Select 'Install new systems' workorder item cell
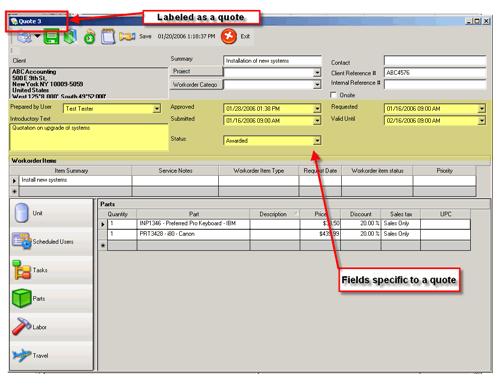This screenshot has width=493, height=374. click(x=75, y=180)
